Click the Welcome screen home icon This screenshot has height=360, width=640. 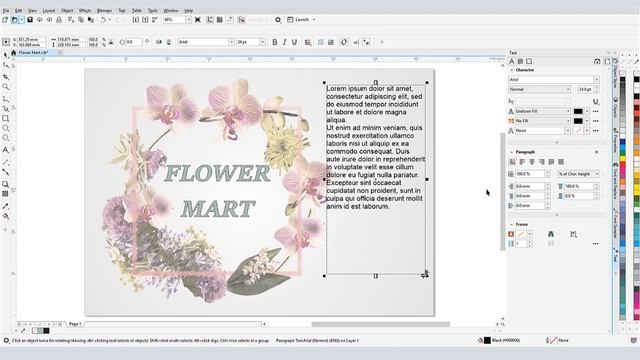point(13,53)
